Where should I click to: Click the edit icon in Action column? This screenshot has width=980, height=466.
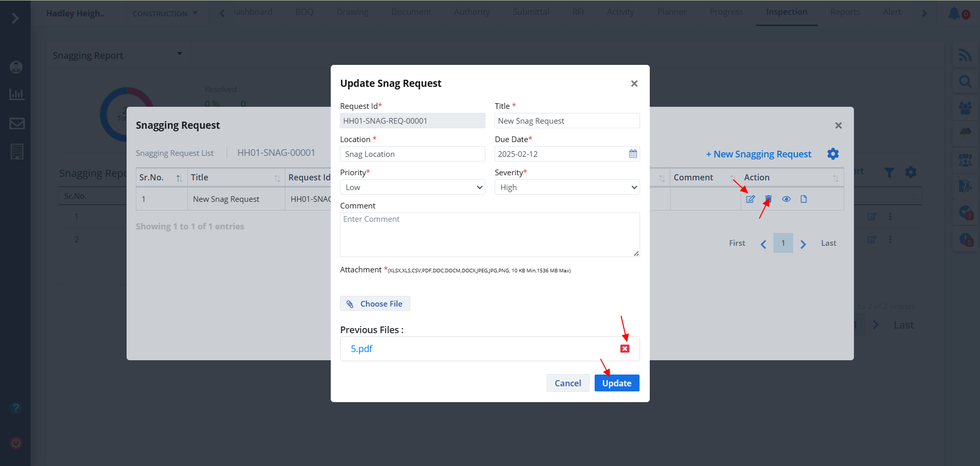point(750,199)
